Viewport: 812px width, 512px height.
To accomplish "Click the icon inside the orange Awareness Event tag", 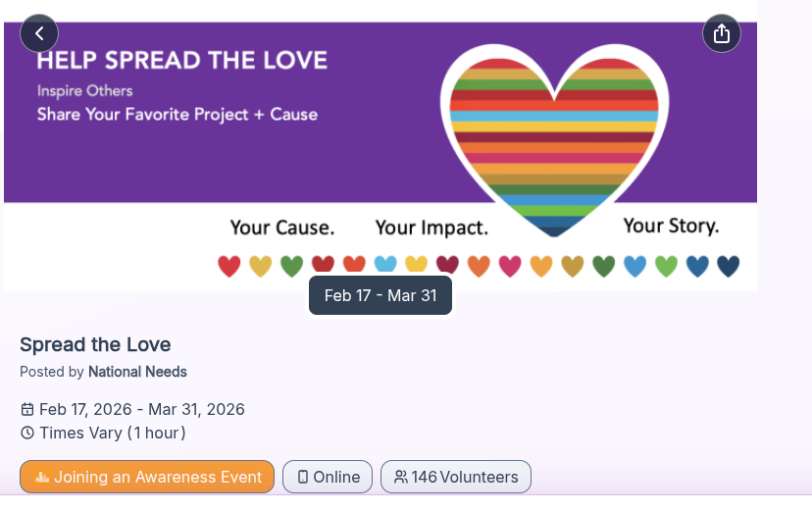I will (41, 478).
